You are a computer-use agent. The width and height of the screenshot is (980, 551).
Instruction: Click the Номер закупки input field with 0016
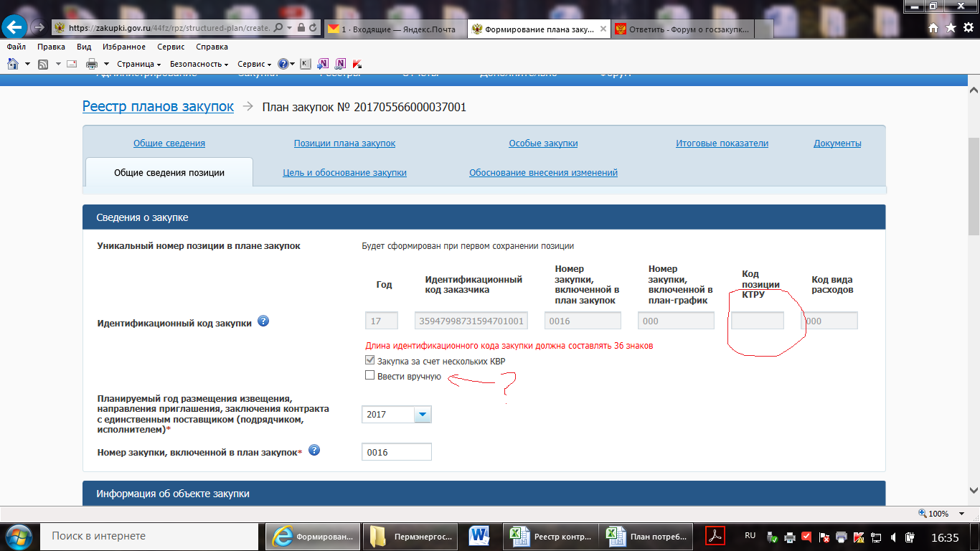(396, 452)
